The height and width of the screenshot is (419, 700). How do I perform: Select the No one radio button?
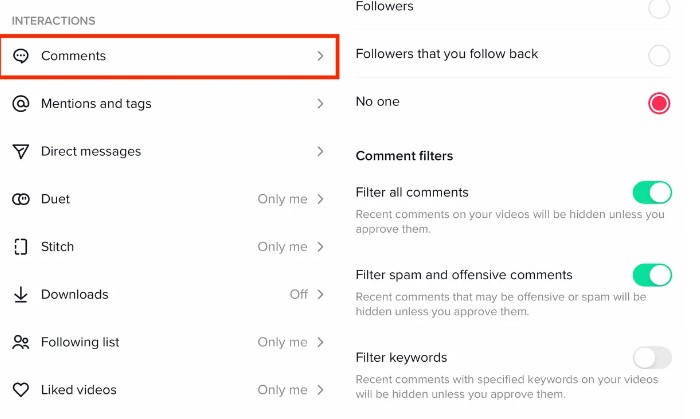[659, 103]
